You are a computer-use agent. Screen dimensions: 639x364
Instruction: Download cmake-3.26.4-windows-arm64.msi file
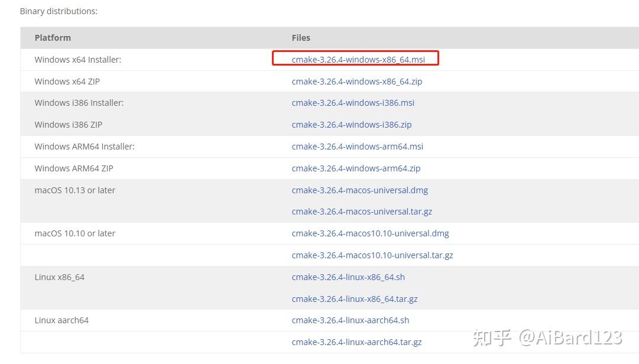pyautogui.click(x=358, y=147)
